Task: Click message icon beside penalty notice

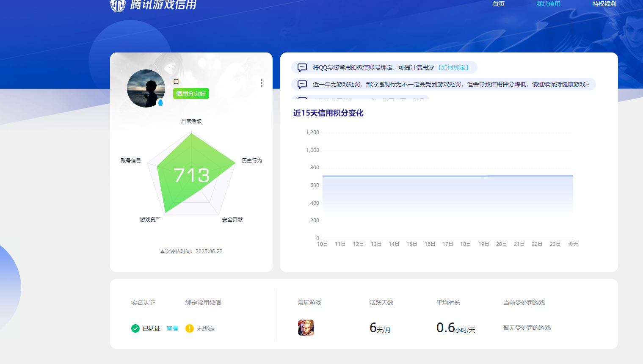Action: 302,84
